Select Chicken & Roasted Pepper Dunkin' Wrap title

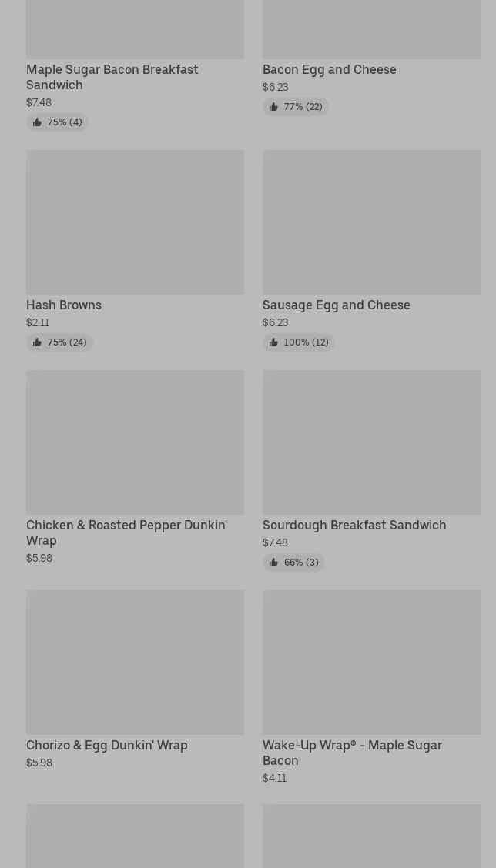tap(126, 532)
